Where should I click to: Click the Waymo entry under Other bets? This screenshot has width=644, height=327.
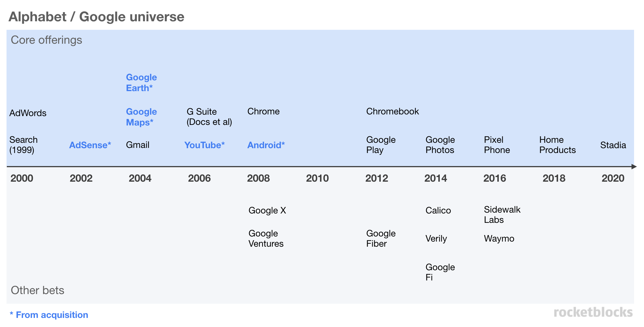click(x=499, y=238)
